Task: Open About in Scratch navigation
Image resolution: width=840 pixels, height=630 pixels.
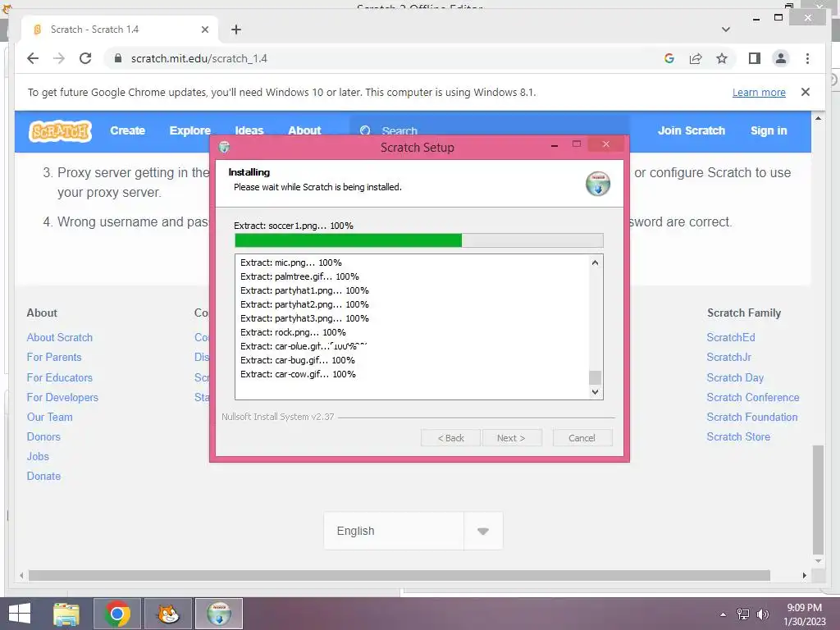Action: tap(304, 130)
